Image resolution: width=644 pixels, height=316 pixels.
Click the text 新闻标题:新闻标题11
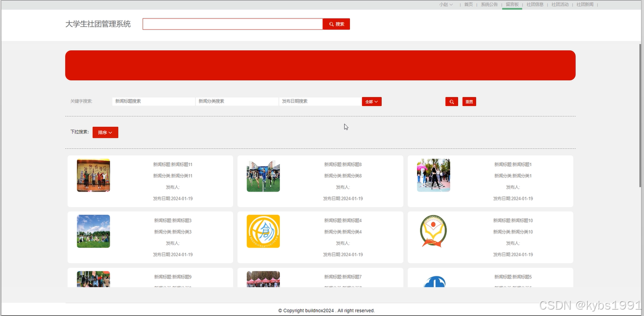[x=173, y=165]
